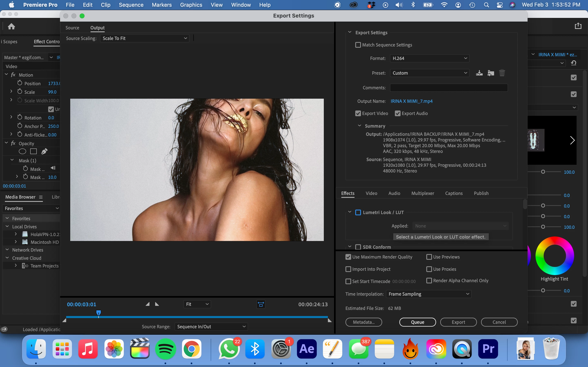The image size is (588, 367).
Task: Open the Sequence menu
Action: (131, 5)
